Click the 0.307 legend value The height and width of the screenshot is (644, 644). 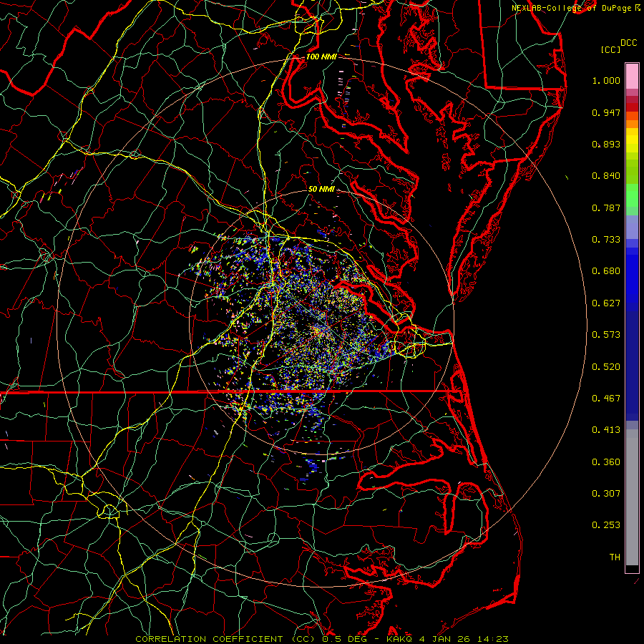[x=606, y=494]
